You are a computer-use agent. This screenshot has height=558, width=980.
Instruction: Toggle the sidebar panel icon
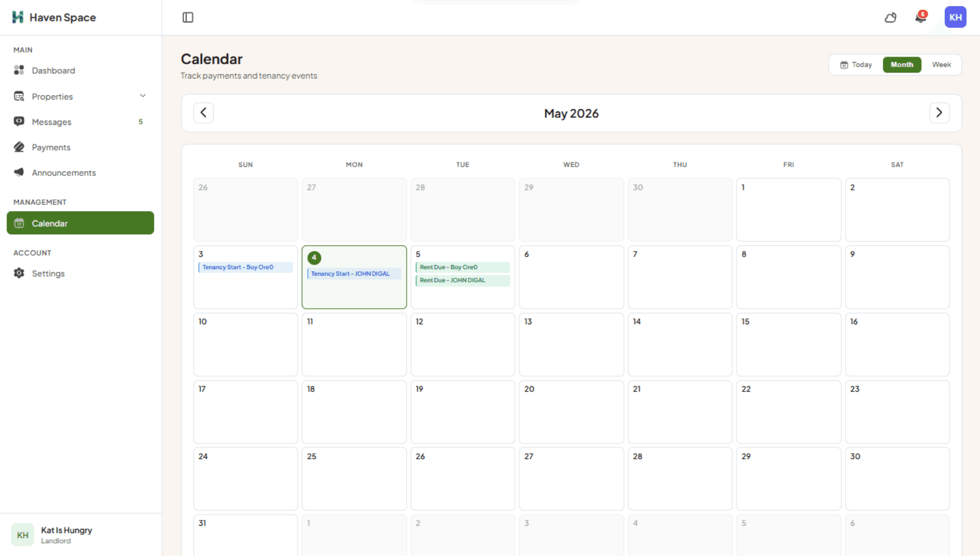(188, 17)
